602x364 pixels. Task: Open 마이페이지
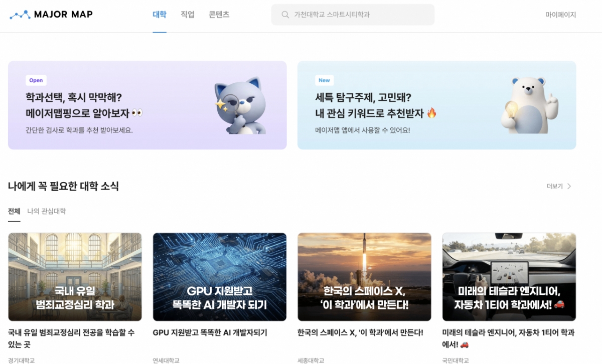(561, 15)
